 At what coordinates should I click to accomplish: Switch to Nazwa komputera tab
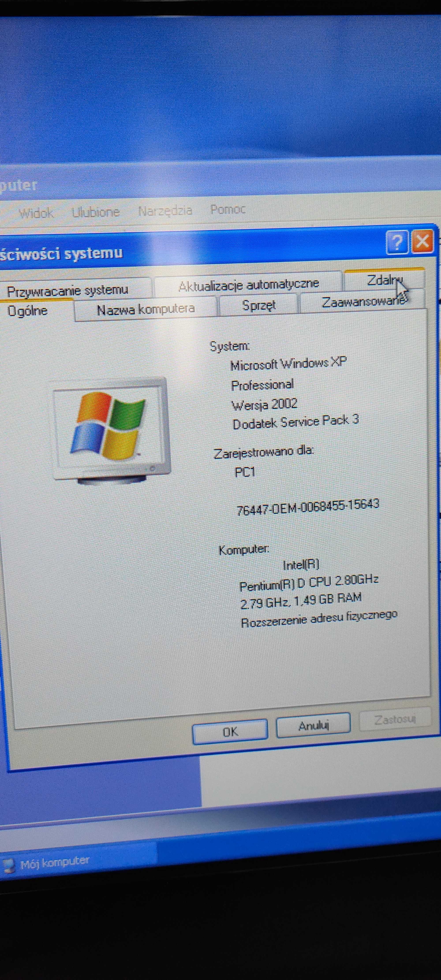(146, 309)
